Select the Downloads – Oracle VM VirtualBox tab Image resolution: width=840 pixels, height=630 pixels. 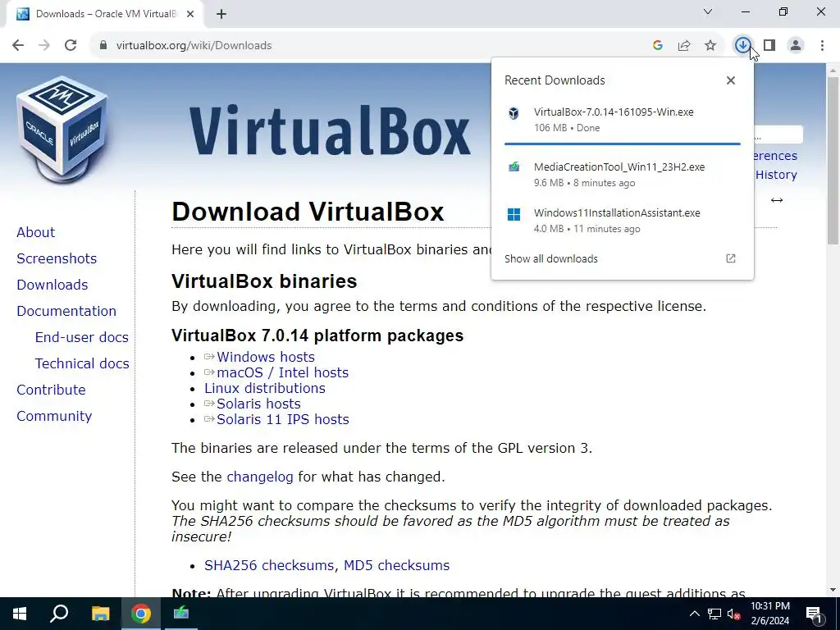[x=104, y=15]
